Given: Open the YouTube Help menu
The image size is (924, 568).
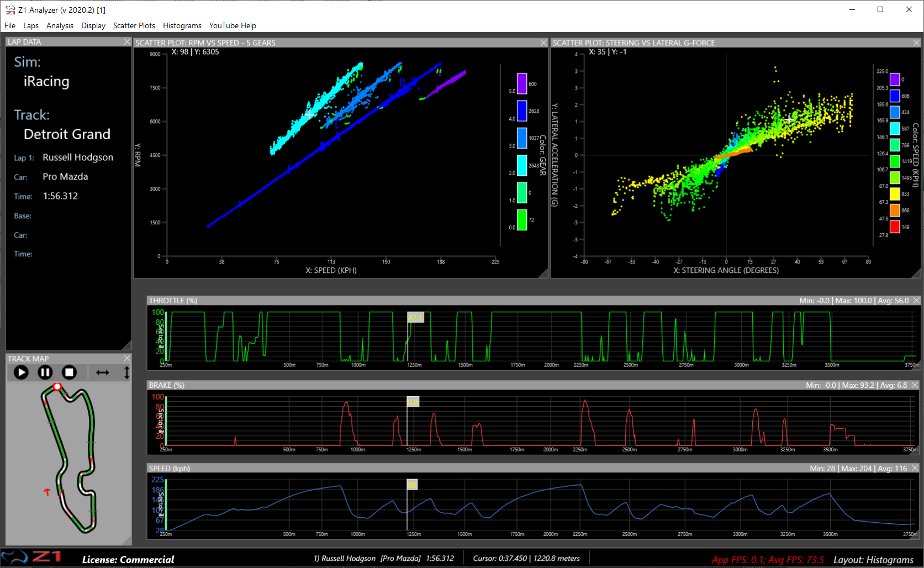Looking at the screenshot, I should tap(233, 25).
